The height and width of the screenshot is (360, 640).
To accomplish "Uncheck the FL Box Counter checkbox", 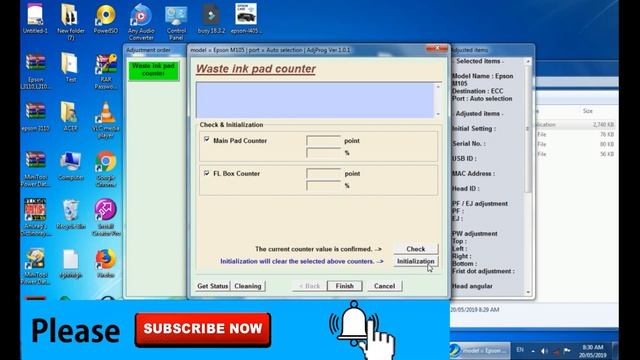I will [x=207, y=173].
